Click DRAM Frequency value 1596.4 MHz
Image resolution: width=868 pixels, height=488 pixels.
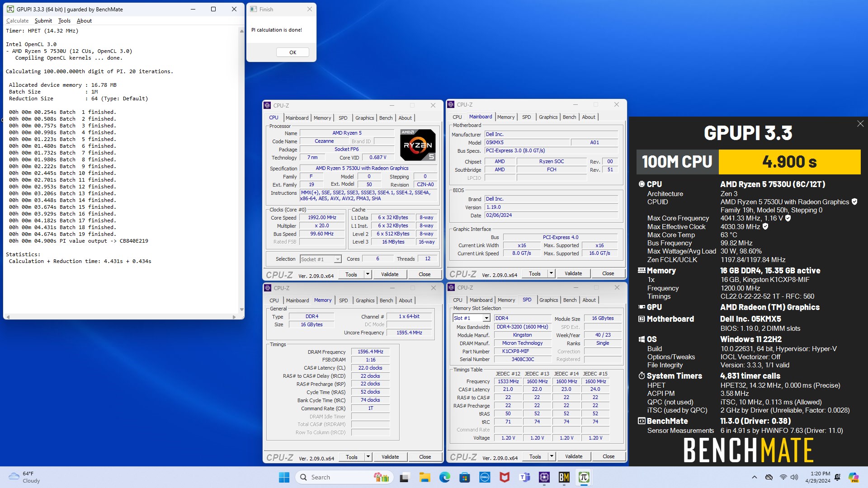tap(370, 352)
